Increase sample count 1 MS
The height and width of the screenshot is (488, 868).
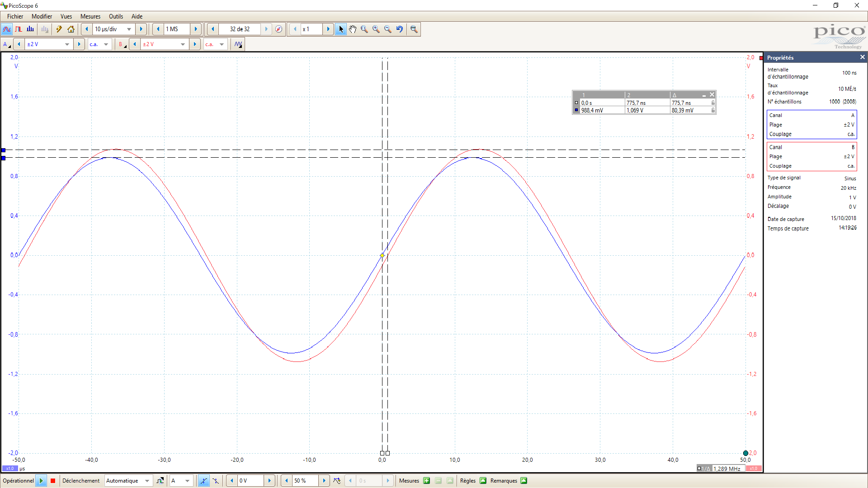pyautogui.click(x=196, y=29)
